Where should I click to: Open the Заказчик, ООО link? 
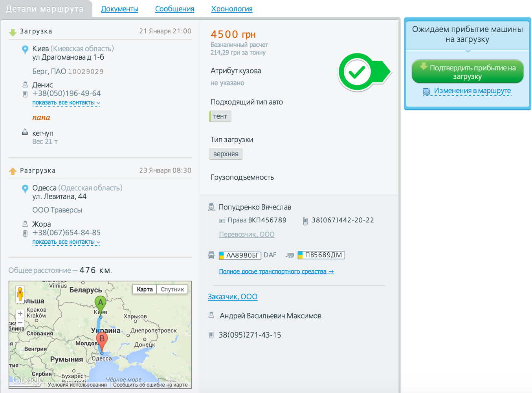[233, 297]
